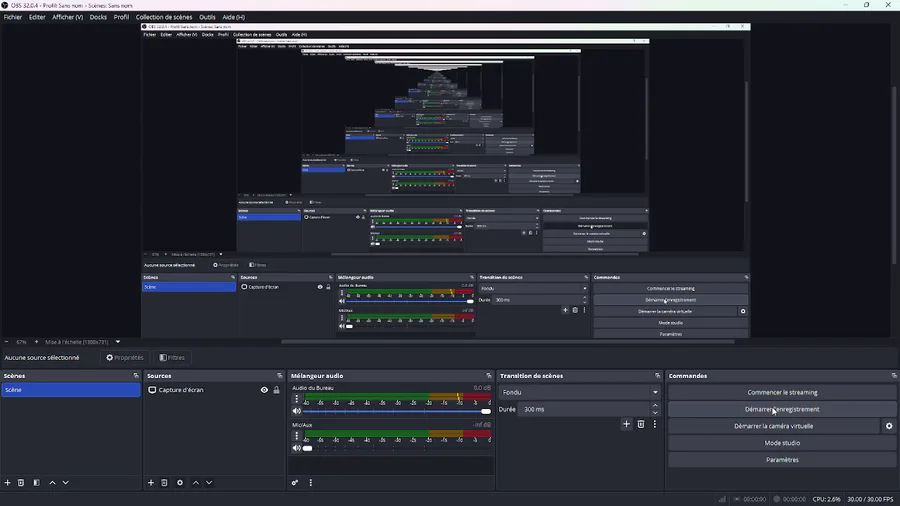Move source down in Sources panel

[209, 482]
